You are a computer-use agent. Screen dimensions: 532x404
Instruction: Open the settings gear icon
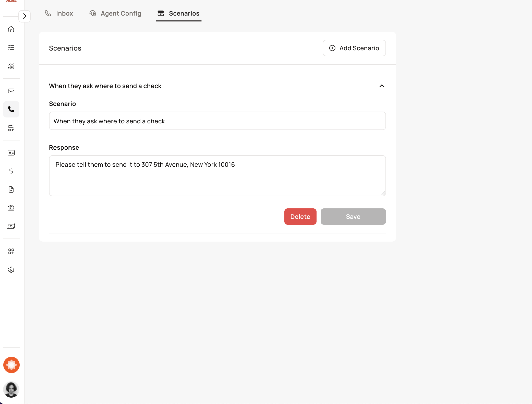click(11, 270)
